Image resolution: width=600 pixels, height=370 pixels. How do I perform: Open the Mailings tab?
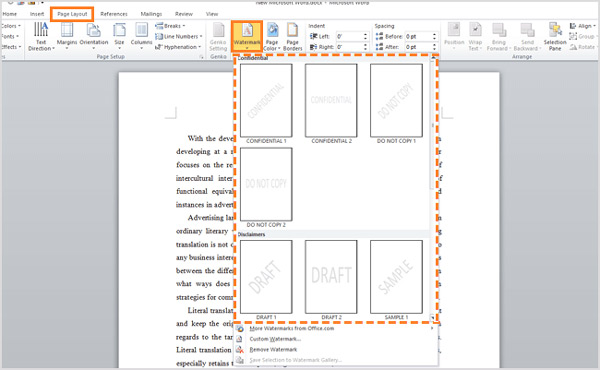click(151, 14)
